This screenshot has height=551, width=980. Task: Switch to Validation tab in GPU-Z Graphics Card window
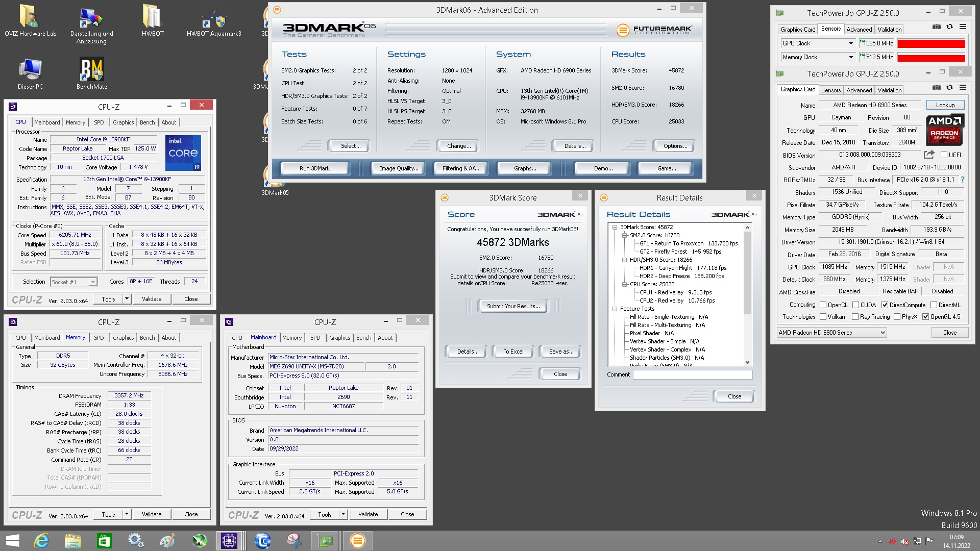pos(890,90)
